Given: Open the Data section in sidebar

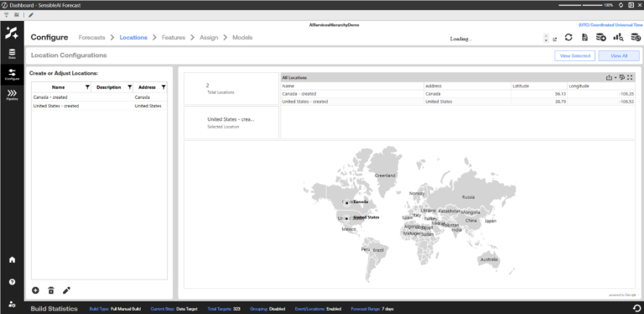Looking at the screenshot, I should pyautogui.click(x=12, y=55).
